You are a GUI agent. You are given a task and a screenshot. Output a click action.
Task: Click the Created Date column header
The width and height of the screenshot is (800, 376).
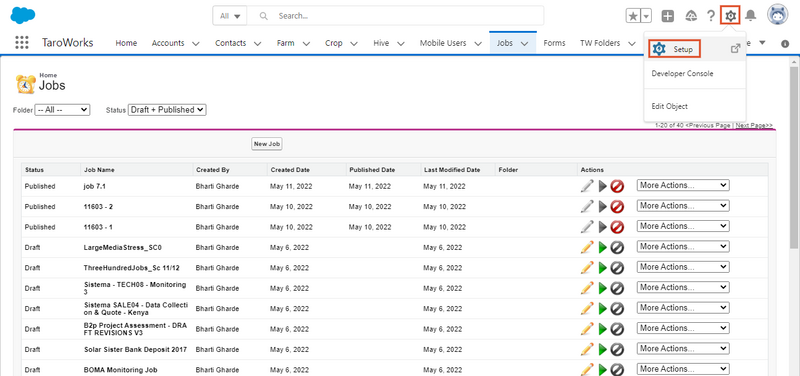[290, 170]
